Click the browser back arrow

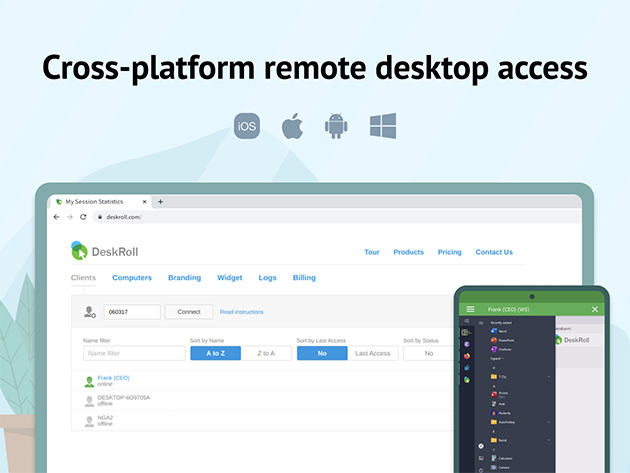[56, 217]
